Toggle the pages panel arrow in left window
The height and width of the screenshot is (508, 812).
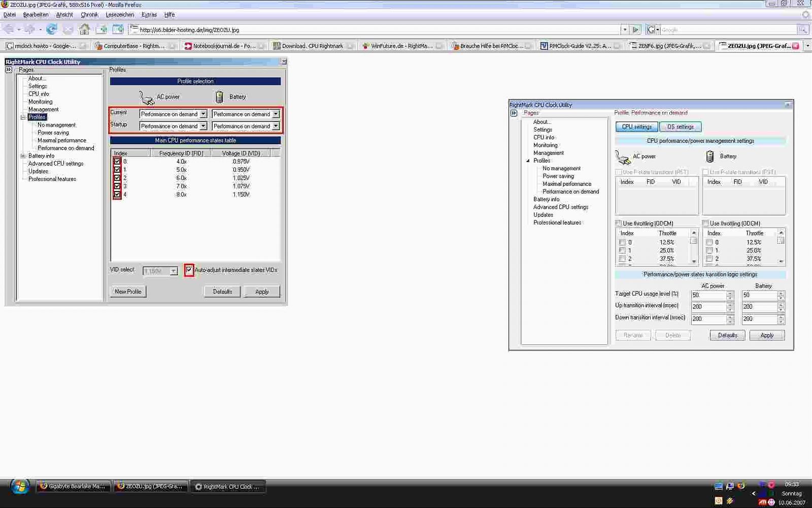(x=9, y=70)
